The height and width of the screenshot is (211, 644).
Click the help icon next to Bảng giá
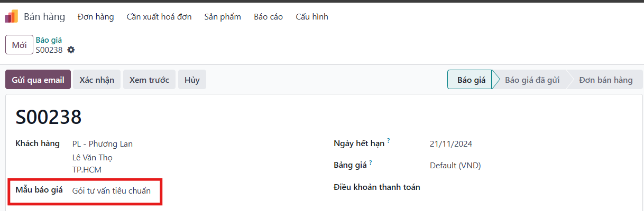371,162
